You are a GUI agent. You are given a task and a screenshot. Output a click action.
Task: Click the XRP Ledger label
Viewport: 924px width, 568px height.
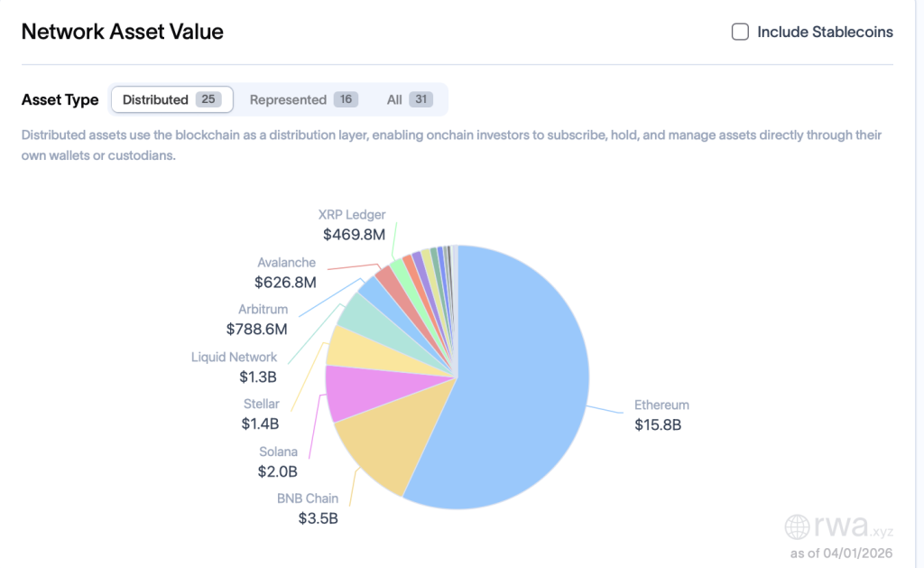352,215
